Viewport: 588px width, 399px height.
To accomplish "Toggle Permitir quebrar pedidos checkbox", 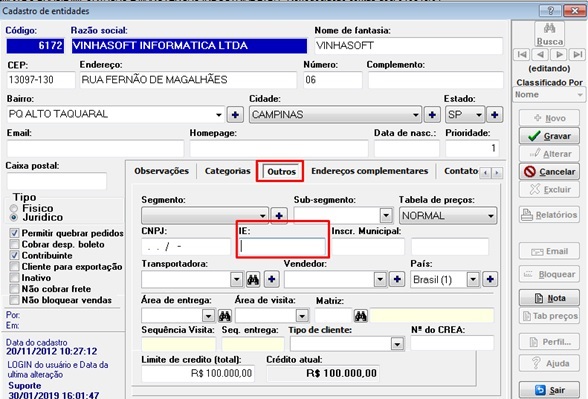I will point(14,233).
